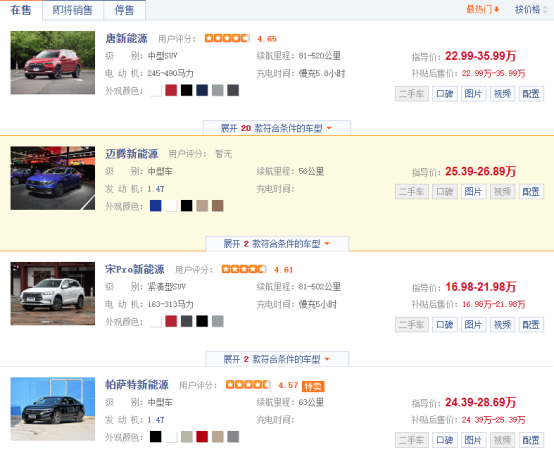Select red color swatch for 帕萨特新能源
Image resolution: width=554 pixels, height=464 pixels.
point(202,437)
